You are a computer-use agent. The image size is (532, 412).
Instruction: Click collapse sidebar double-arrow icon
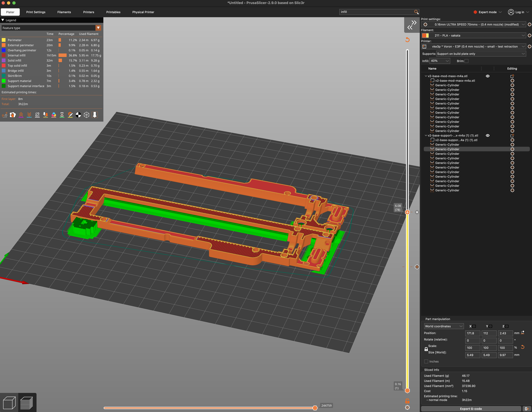(412, 25)
